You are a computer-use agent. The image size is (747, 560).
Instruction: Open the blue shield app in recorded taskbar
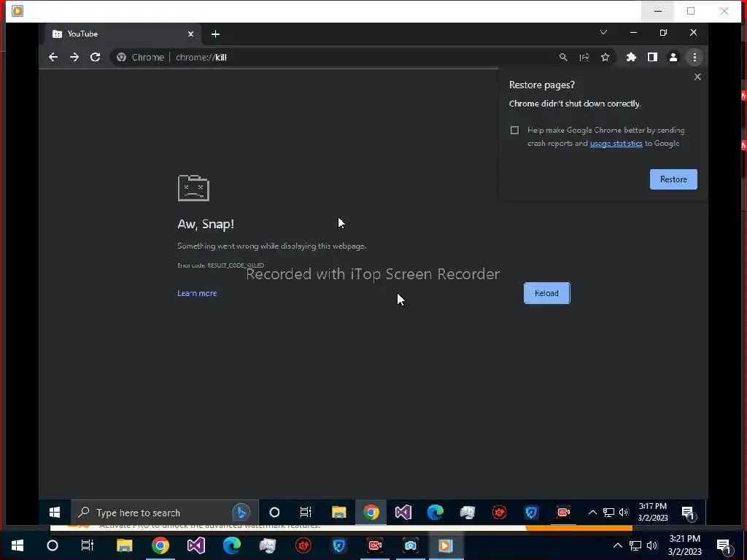pyautogui.click(x=531, y=513)
